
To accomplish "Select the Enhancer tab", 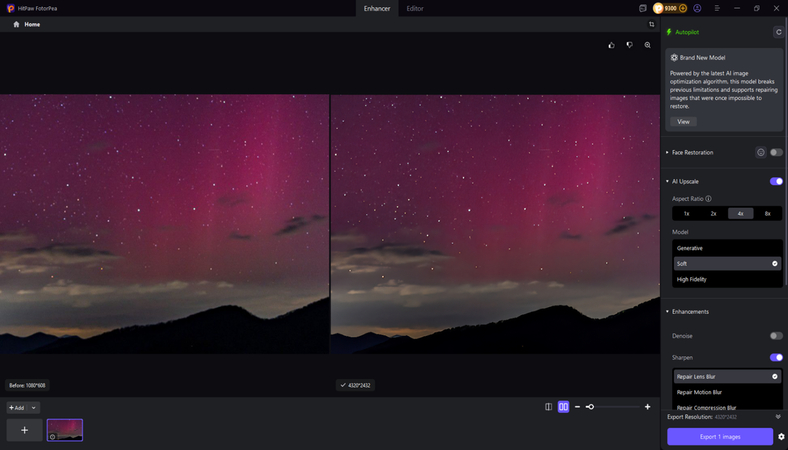I will coord(376,8).
